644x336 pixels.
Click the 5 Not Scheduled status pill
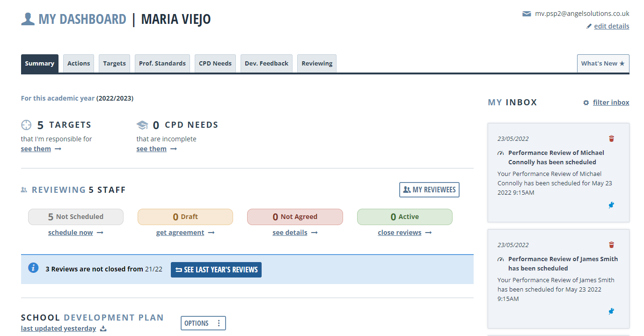pyautogui.click(x=76, y=217)
